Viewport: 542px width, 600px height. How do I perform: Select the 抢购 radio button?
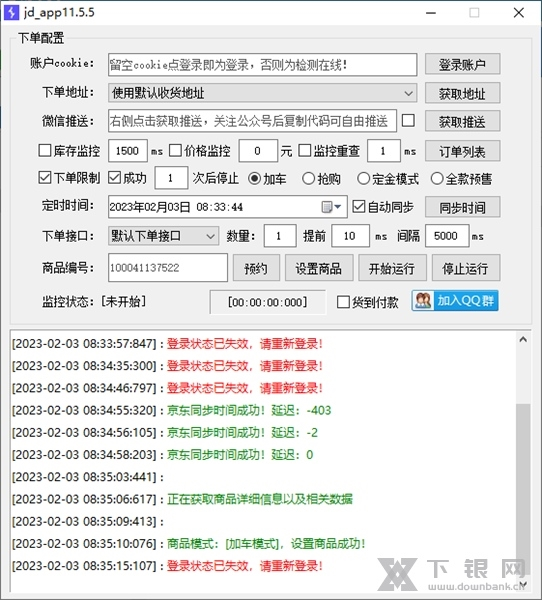[309, 179]
